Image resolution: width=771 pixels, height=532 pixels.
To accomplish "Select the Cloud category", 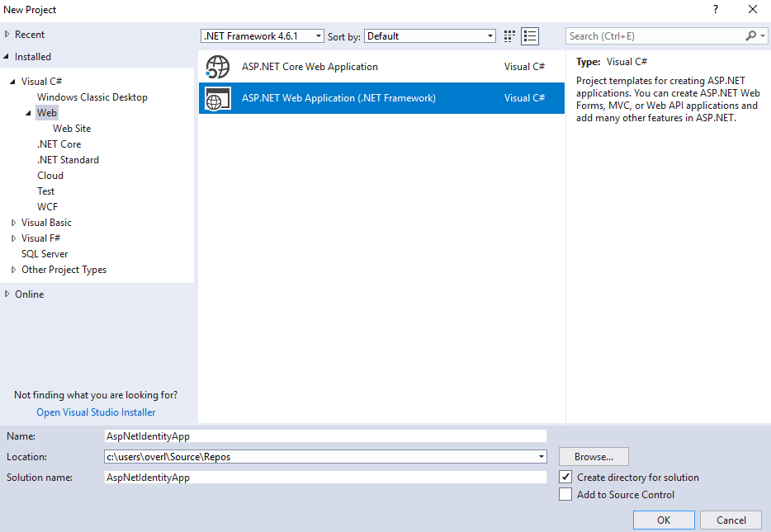I will pyautogui.click(x=50, y=176).
